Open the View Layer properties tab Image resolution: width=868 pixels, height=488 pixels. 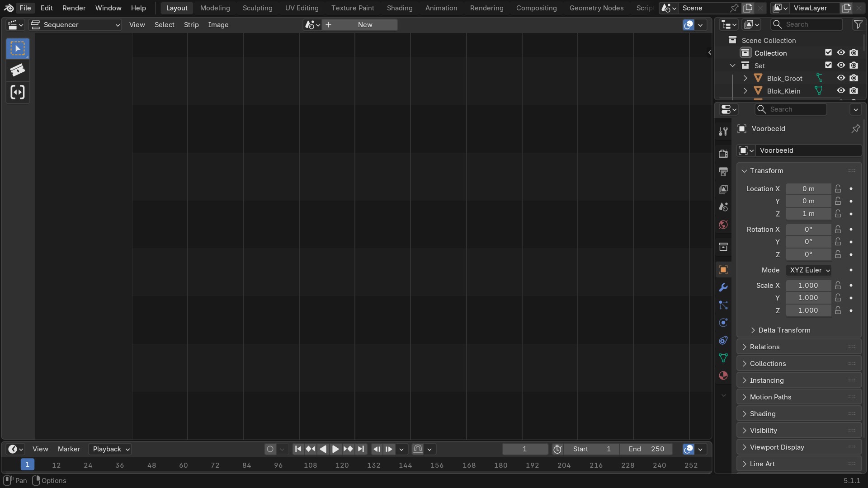pos(723,189)
